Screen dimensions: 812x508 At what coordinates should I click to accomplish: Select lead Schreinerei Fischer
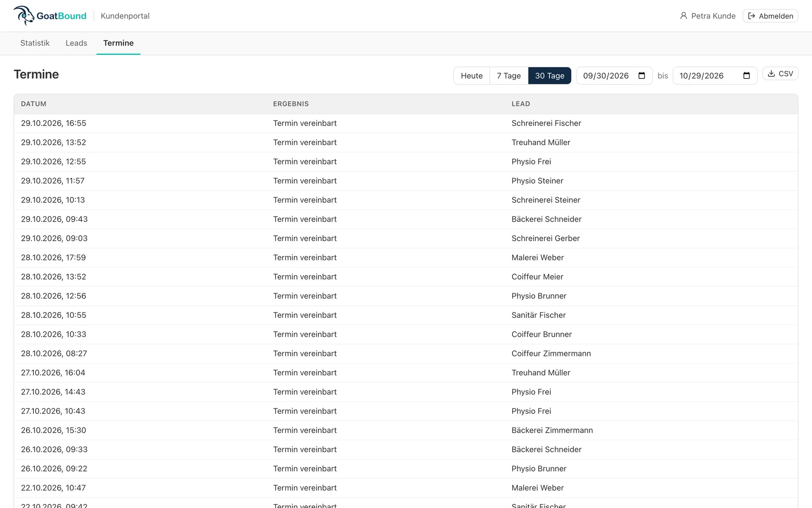pyautogui.click(x=546, y=123)
